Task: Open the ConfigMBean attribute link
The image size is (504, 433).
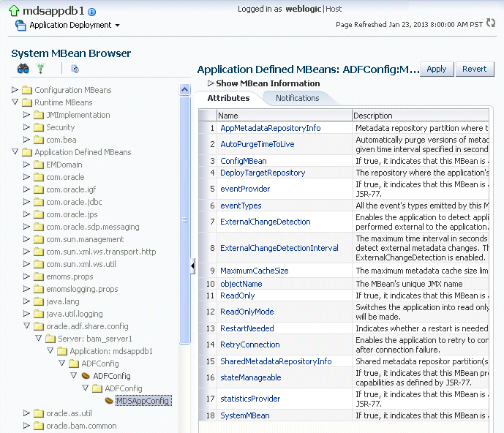Action: pos(244,161)
